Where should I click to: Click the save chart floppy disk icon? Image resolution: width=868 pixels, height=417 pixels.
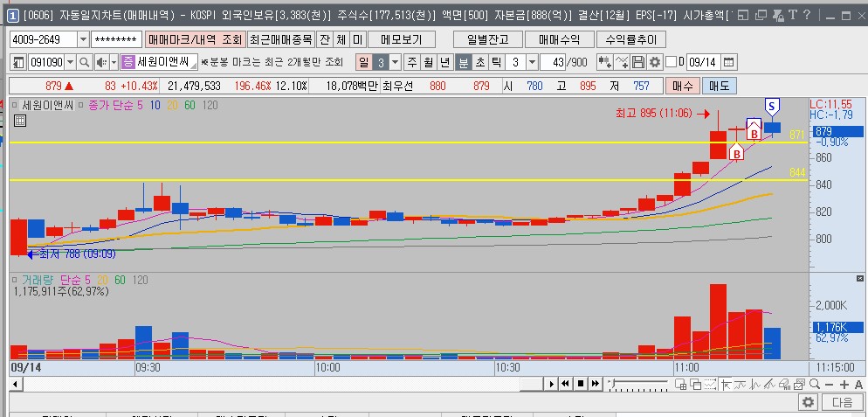(638, 62)
